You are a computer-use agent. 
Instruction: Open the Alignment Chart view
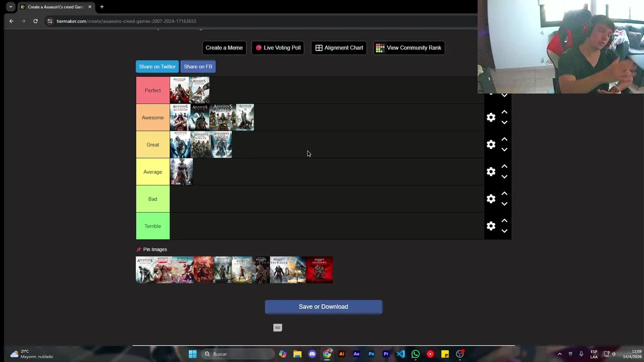(339, 48)
